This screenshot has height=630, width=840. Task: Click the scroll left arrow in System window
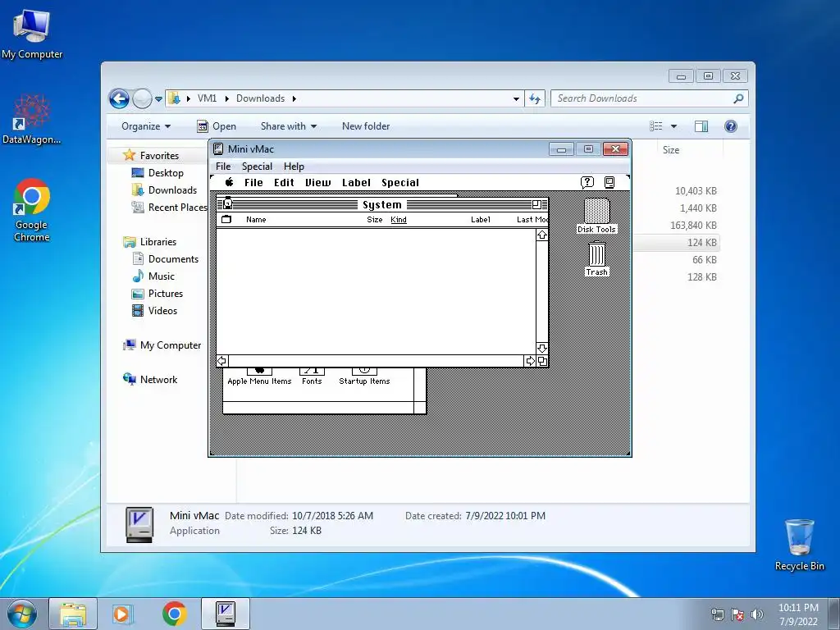(x=222, y=361)
